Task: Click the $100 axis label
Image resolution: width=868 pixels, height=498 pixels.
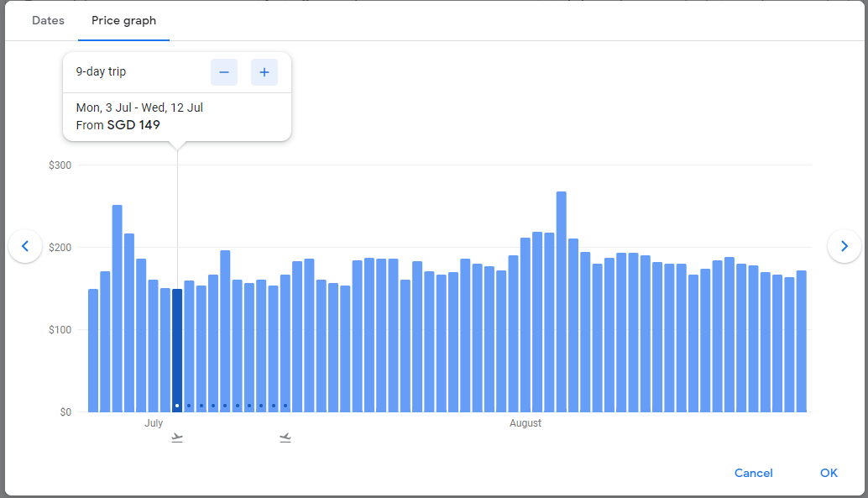Action: point(60,329)
